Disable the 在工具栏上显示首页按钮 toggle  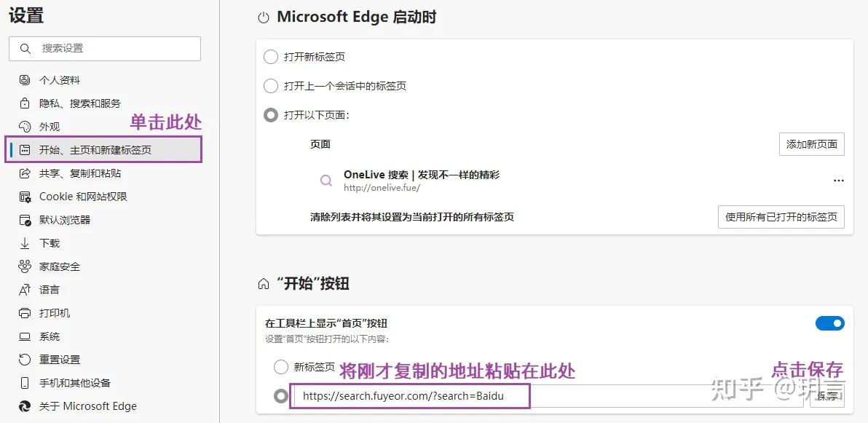[x=830, y=323]
